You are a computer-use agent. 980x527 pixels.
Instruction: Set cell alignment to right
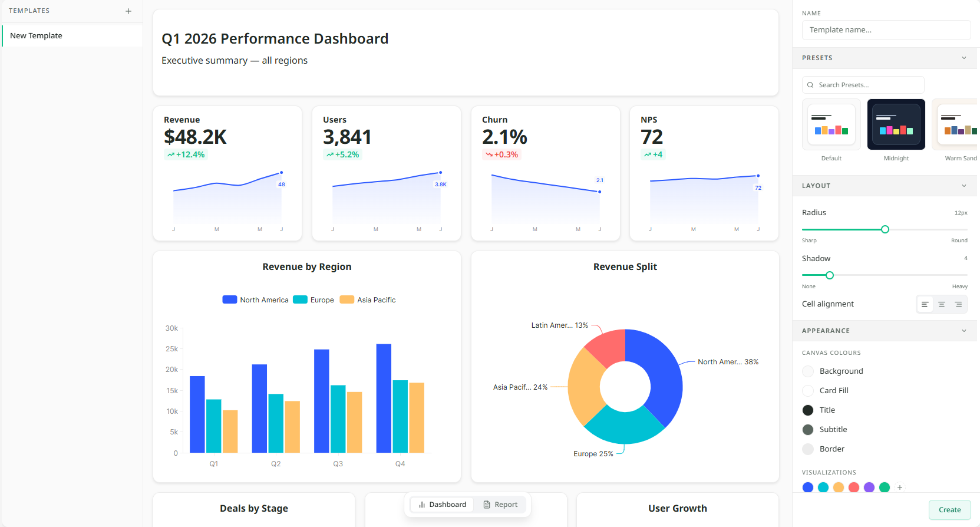click(958, 304)
